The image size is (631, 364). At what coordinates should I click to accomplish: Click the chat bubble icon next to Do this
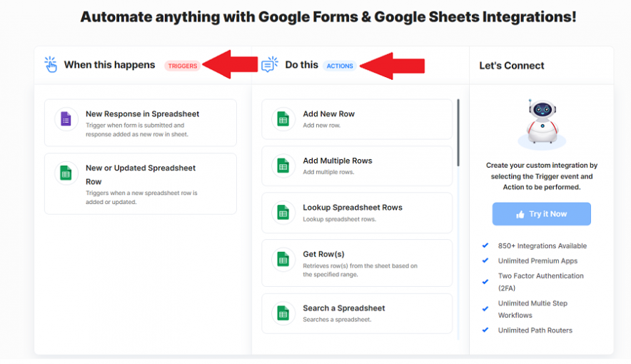[x=270, y=64]
